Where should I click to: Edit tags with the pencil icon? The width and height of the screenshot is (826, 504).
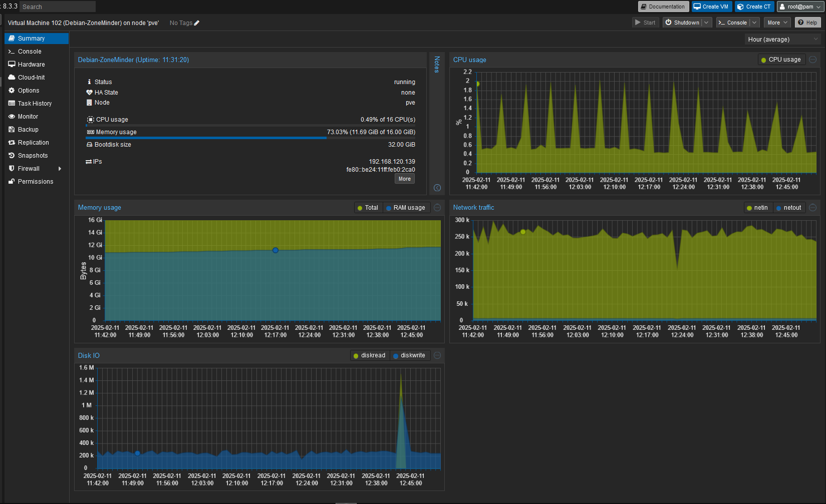pos(197,23)
